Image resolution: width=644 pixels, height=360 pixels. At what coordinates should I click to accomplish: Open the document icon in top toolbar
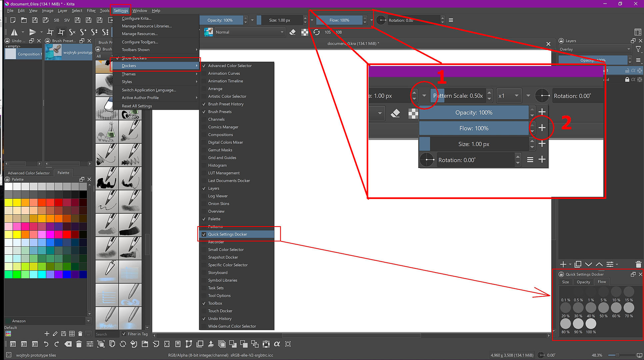(24, 20)
